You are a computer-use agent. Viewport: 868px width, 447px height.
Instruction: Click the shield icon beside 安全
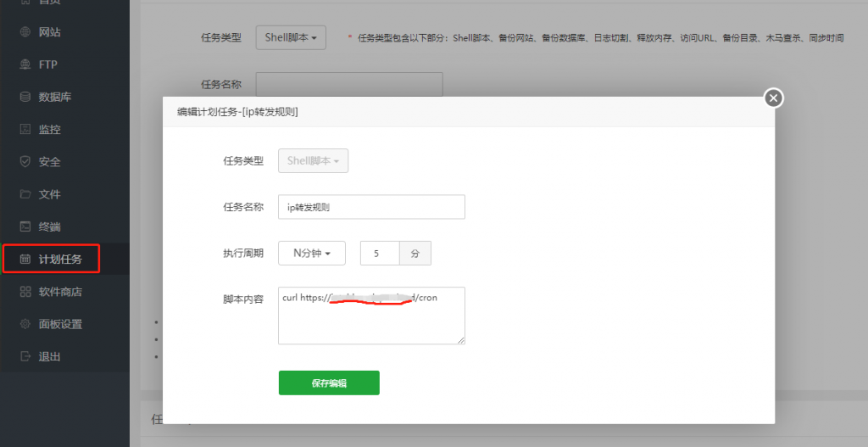click(x=25, y=162)
